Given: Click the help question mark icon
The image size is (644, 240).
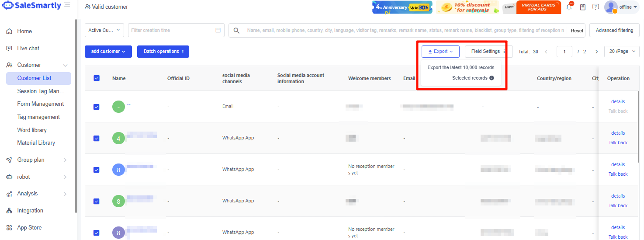Looking at the screenshot, I should pyautogui.click(x=596, y=7).
